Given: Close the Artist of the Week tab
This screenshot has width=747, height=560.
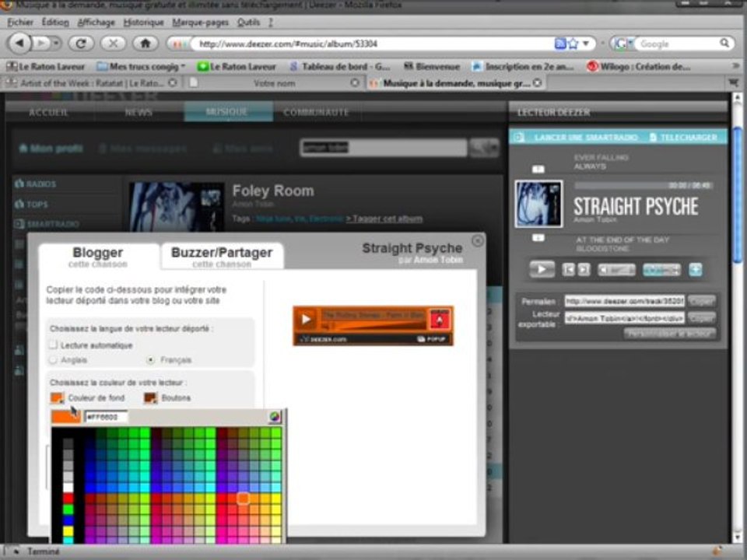Looking at the screenshot, I should coord(173,83).
